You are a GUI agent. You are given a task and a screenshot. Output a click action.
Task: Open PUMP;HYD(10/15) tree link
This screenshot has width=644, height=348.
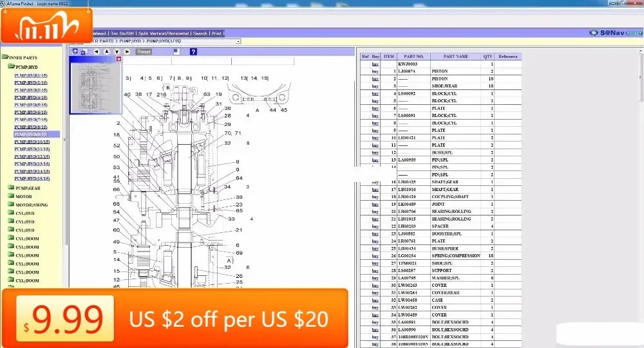click(32, 142)
